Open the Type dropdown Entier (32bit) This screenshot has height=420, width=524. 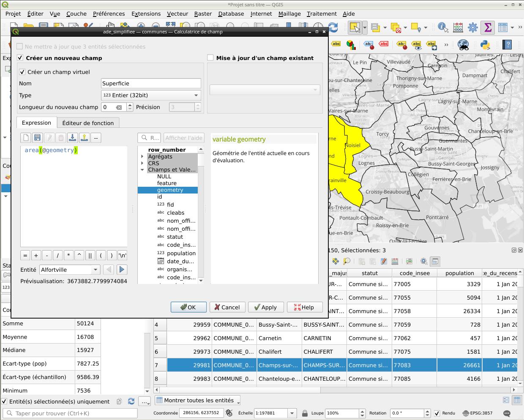pyautogui.click(x=151, y=95)
